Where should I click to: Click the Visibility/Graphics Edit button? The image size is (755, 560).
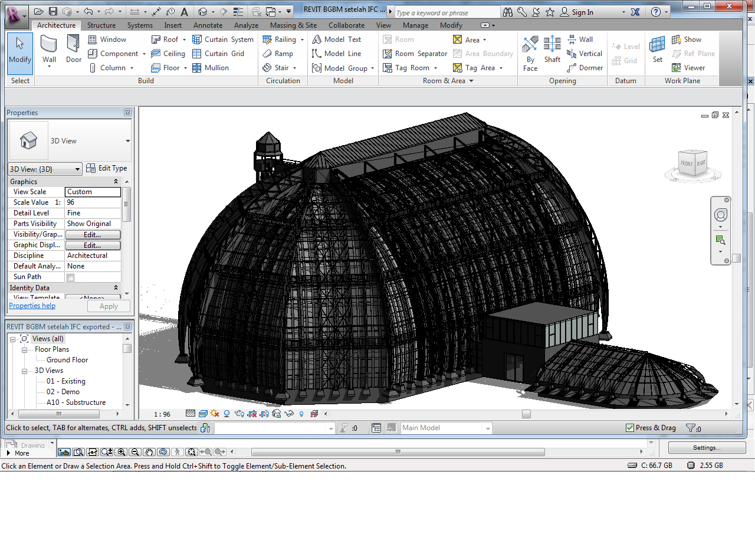click(x=93, y=234)
